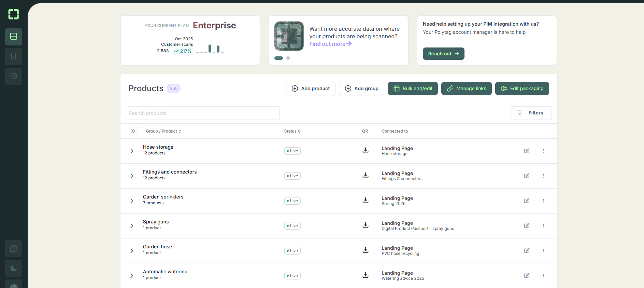Screen dimensions: 644x288
Task: Select the first carousel indicator
Action: pos(279,58)
